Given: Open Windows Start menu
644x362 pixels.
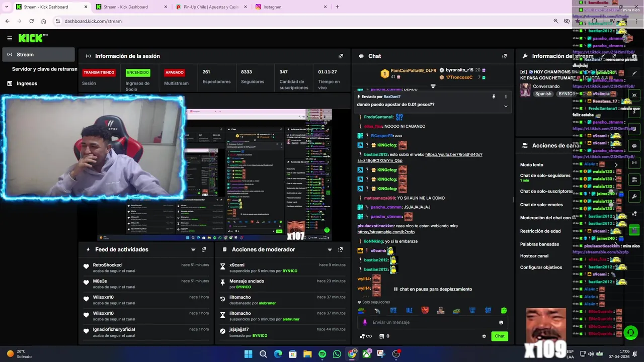Looking at the screenshot, I should coord(248,354).
